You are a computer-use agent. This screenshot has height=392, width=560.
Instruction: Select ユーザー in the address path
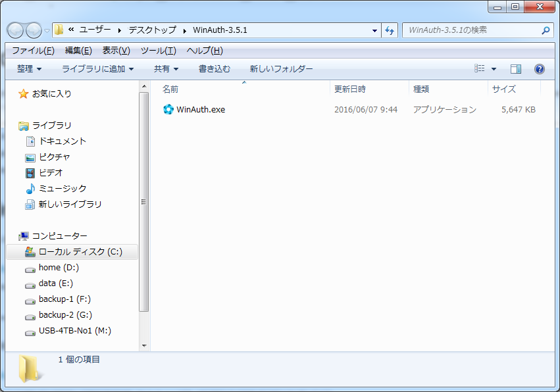coord(95,30)
